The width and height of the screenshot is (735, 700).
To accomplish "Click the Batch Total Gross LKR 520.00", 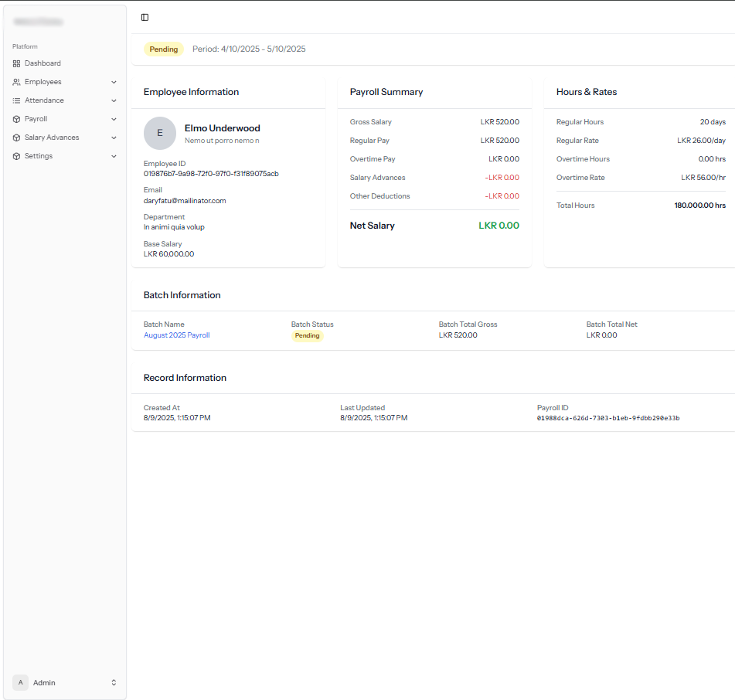I will pyautogui.click(x=458, y=335).
